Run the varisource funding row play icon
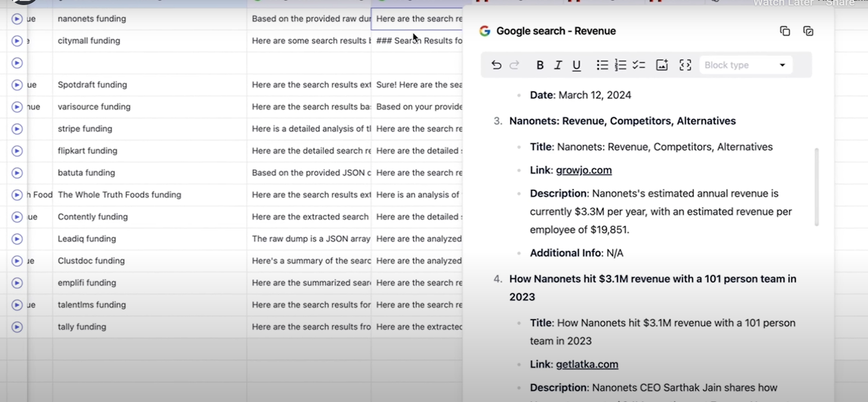The image size is (868, 402). (17, 107)
